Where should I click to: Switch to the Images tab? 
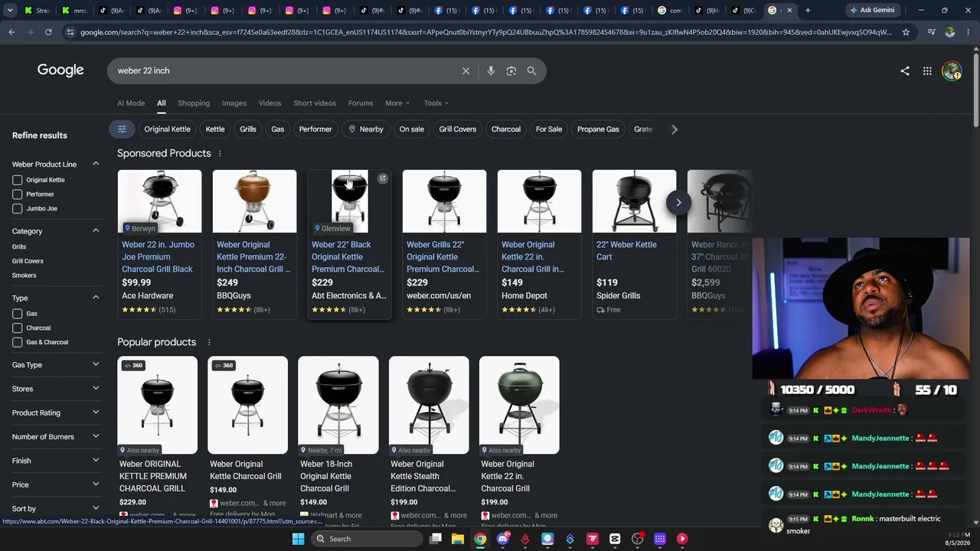(234, 103)
